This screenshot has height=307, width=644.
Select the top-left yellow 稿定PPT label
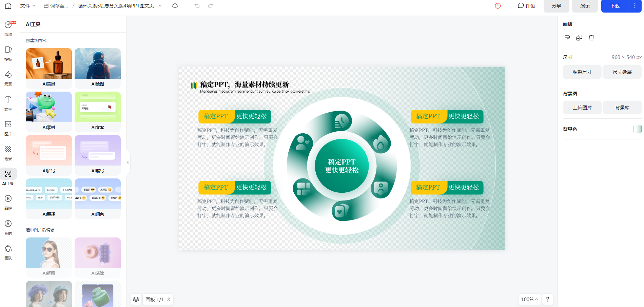(x=216, y=116)
